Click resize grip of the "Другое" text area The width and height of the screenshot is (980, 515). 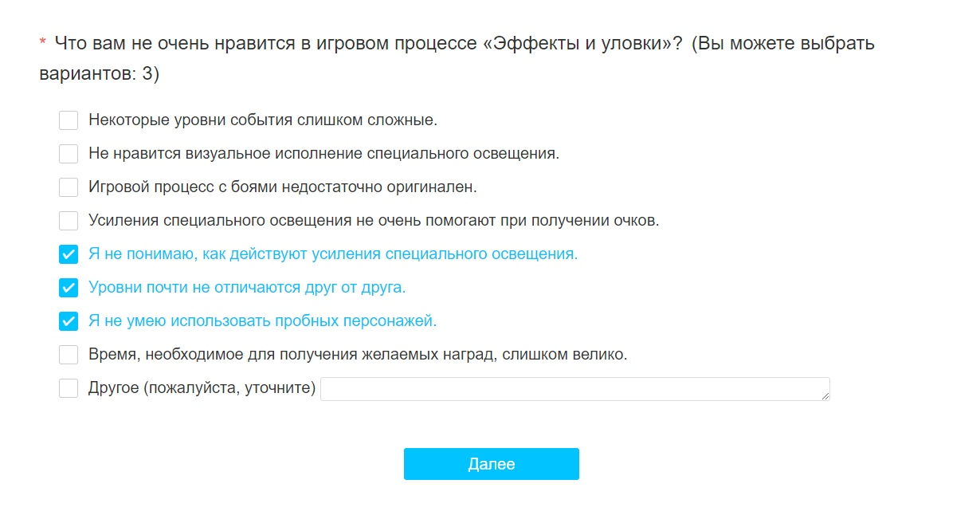pos(825,395)
